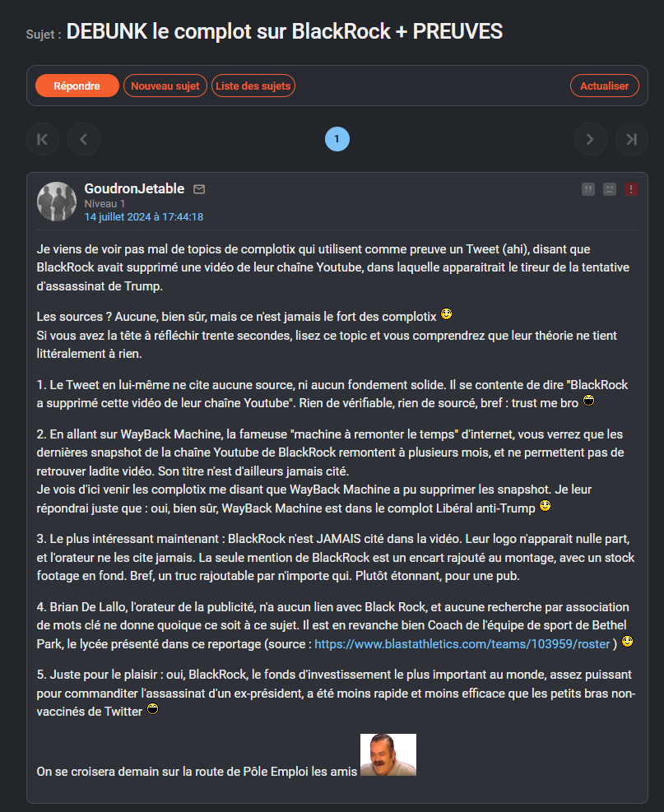Open post permalink dated 14 juillet 2024

pyautogui.click(x=144, y=217)
